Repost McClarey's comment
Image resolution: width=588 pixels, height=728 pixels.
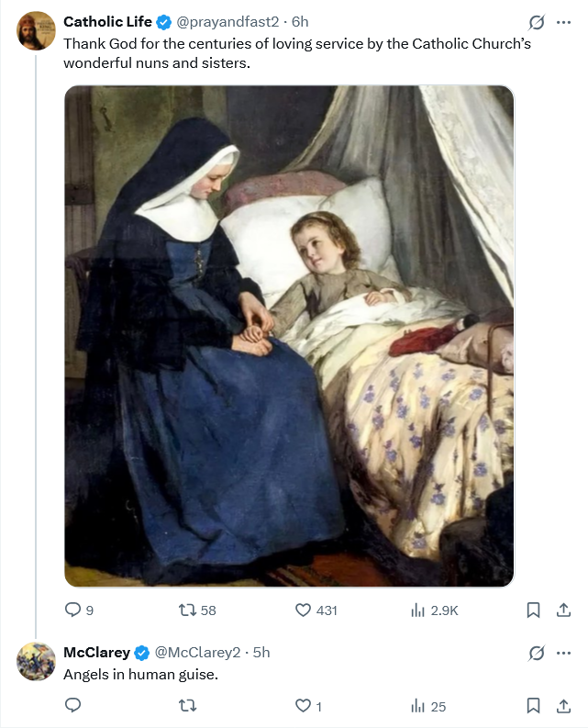tap(187, 706)
